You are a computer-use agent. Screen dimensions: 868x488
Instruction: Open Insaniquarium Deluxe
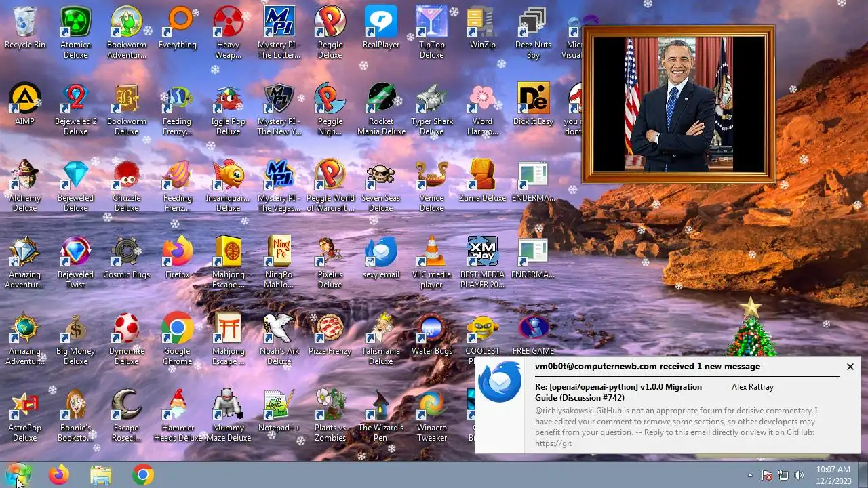tap(229, 186)
